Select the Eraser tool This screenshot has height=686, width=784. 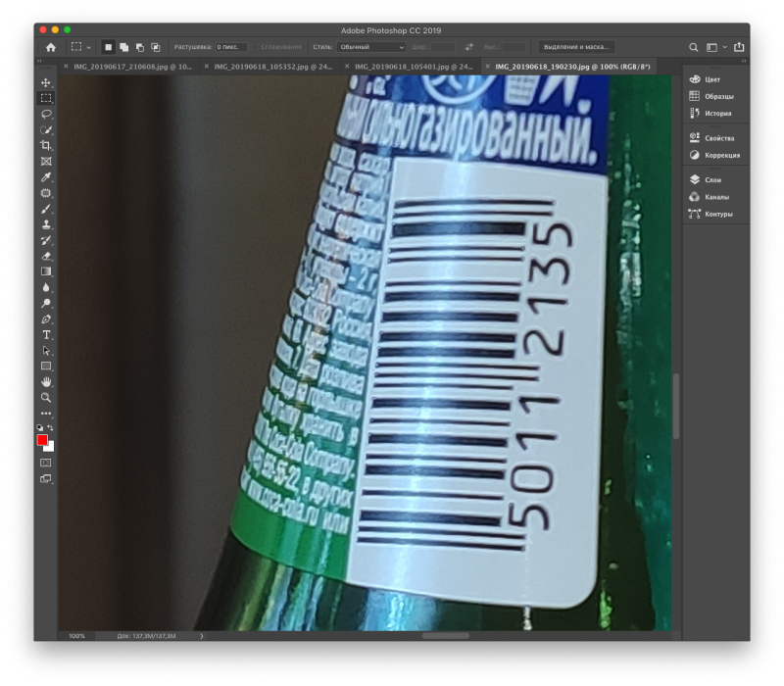click(x=46, y=256)
